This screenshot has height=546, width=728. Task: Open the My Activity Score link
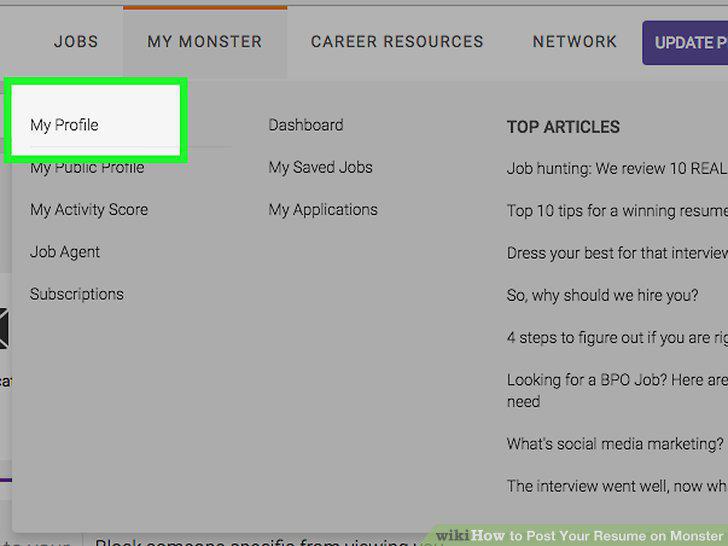tap(89, 210)
